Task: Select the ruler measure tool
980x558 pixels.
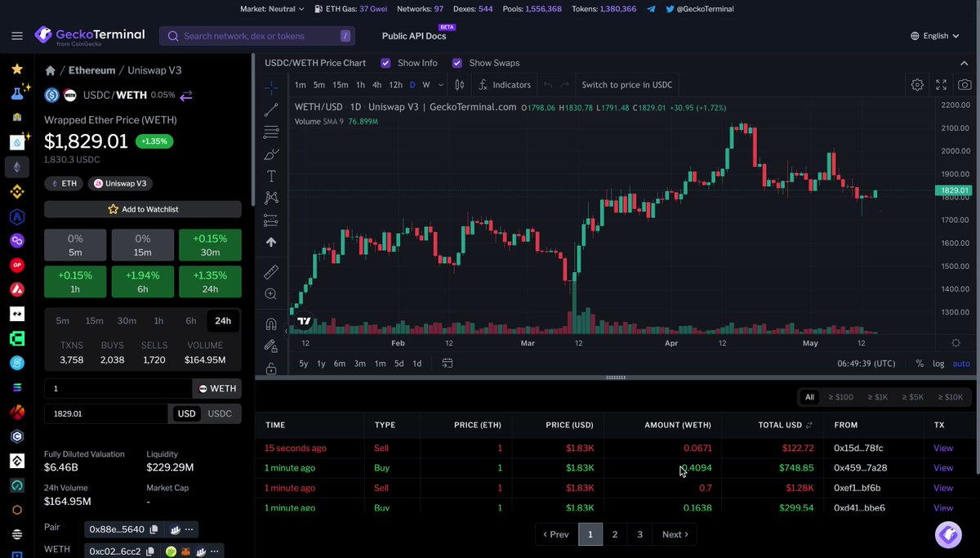Action: (x=271, y=272)
